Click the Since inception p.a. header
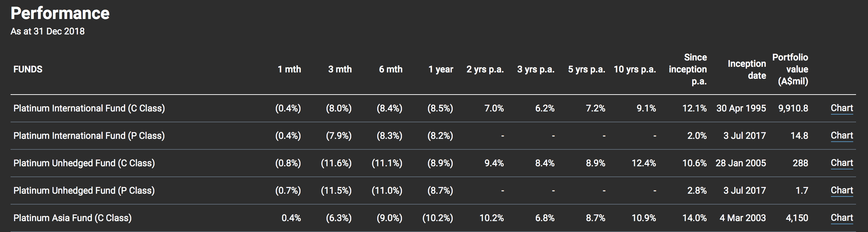868x232 pixels. point(688,69)
